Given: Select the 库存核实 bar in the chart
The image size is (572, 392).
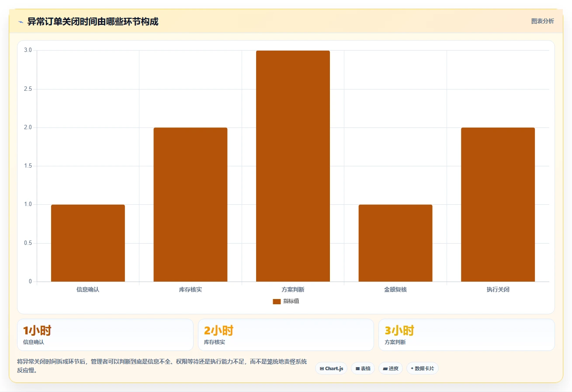Looking at the screenshot, I should (x=191, y=205).
